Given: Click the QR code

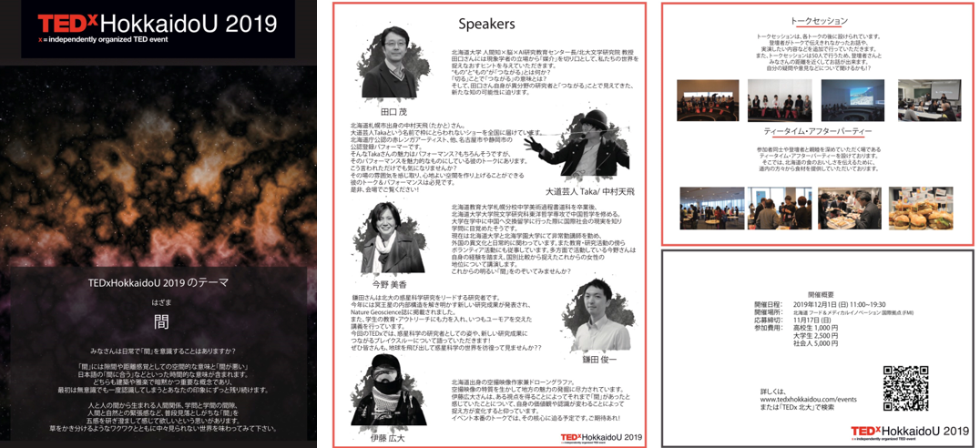Looking at the screenshot, I should coord(905,387).
